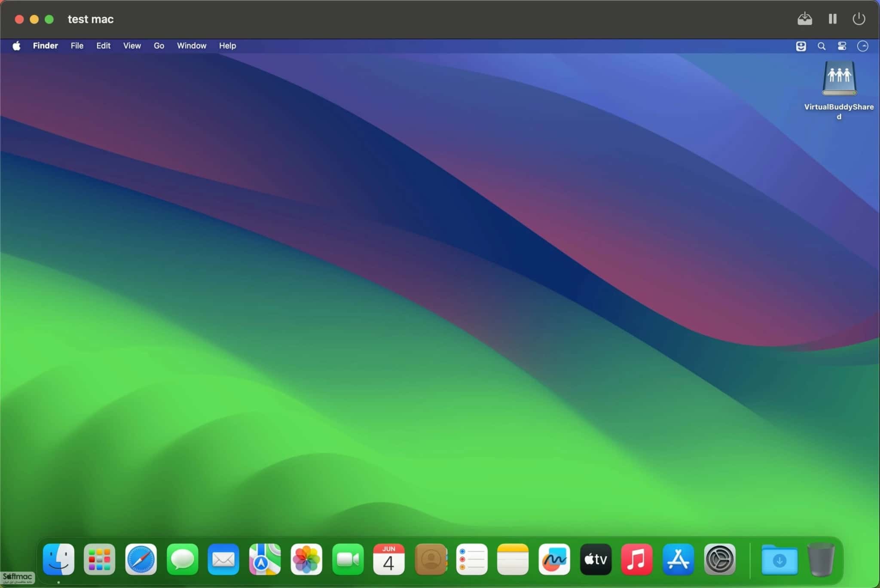Open the Window menu

(x=191, y=46)
